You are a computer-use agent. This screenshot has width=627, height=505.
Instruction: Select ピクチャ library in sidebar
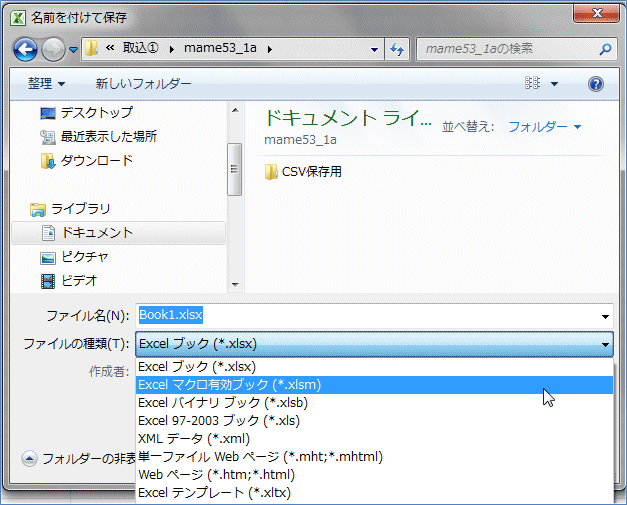pos(84,256)
